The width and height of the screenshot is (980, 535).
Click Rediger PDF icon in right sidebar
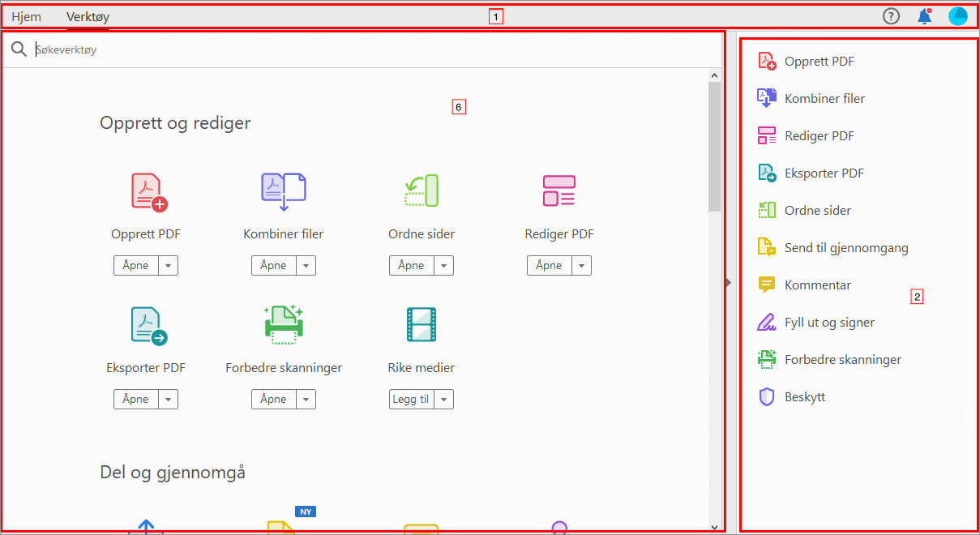766,136
